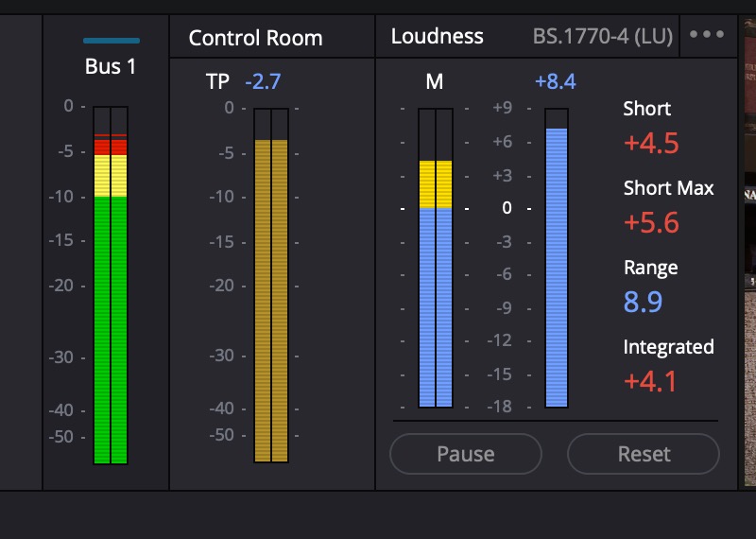Viewport: 756px width, 539px height.
Task: Click the blue color bar above Bus 1
Action: point(111,41)
